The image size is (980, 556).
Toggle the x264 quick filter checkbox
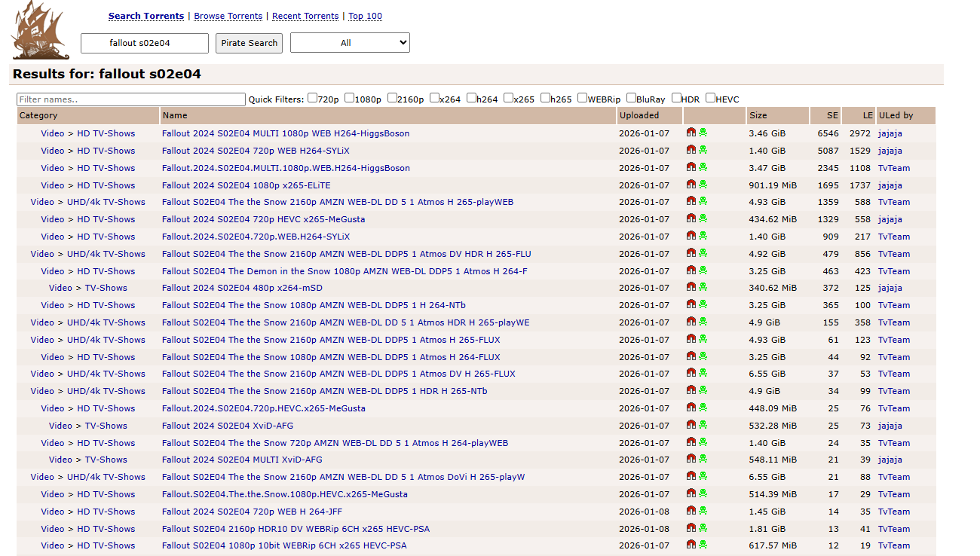435,98
